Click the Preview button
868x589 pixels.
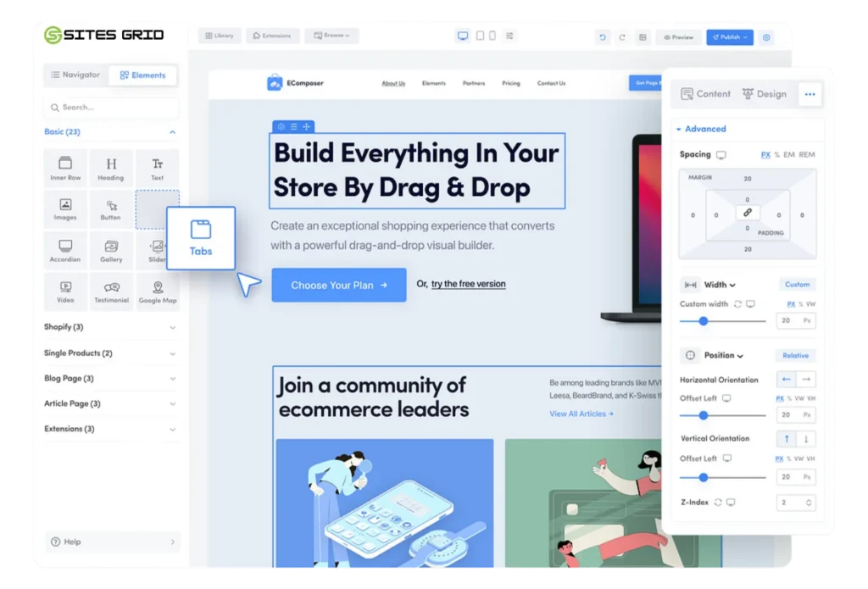[678, 37]
